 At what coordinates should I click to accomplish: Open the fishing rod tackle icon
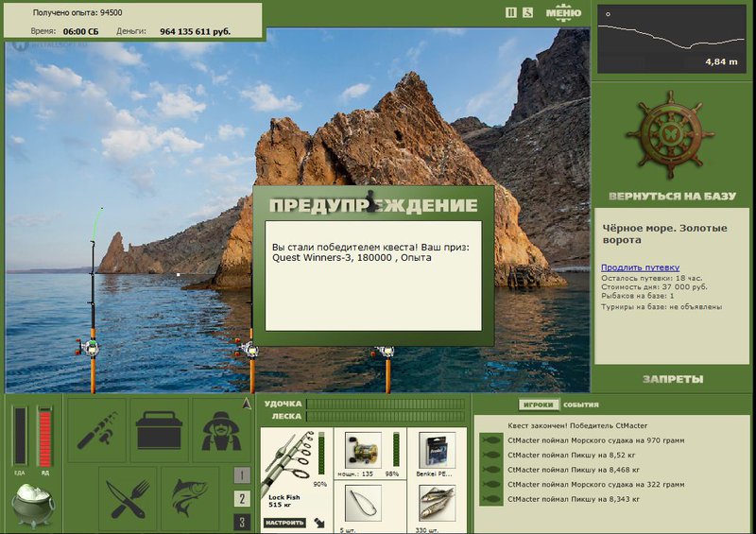pos(97,430)
